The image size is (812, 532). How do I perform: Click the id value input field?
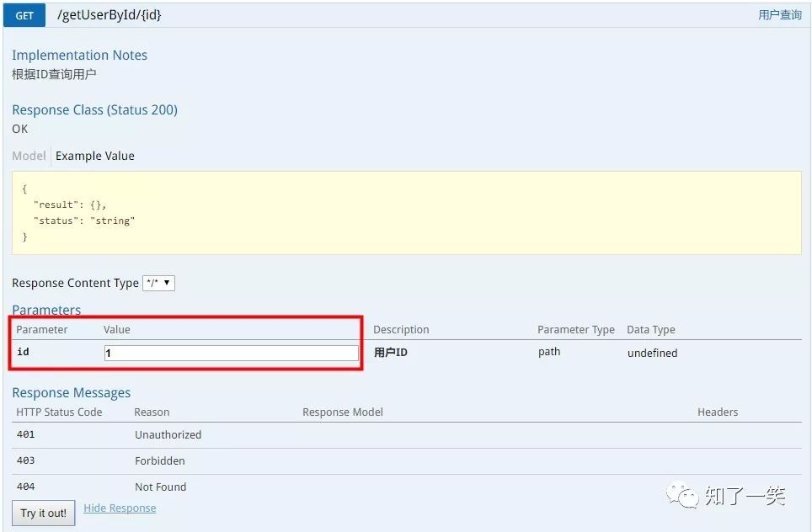pos(232,353)
